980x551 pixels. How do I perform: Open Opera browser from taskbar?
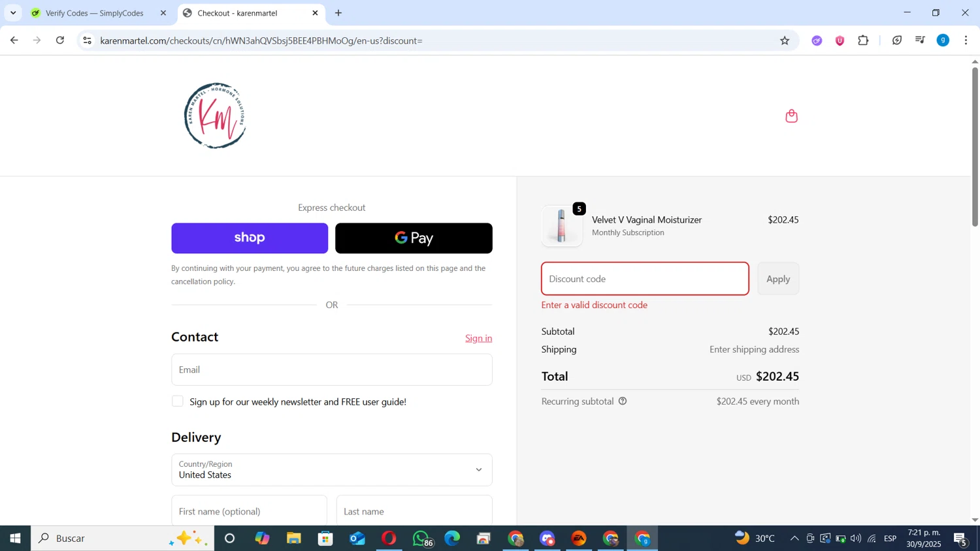(x=389, y=539)
